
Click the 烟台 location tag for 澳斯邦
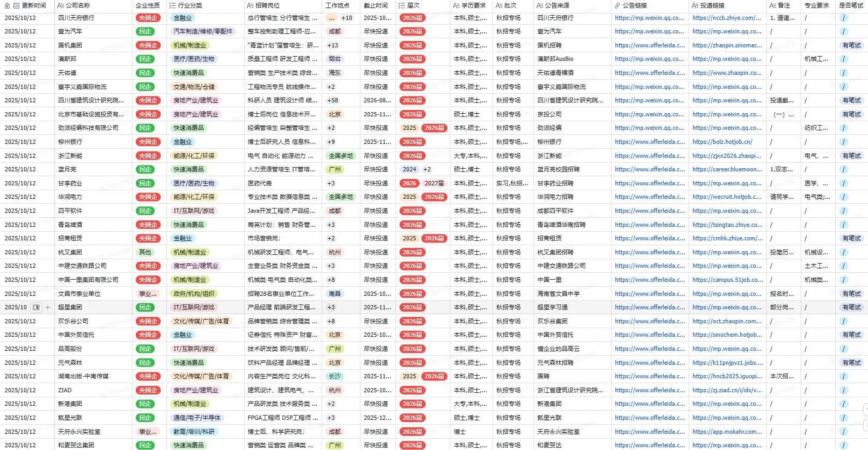pyautogui.click(x=335, y=59)
